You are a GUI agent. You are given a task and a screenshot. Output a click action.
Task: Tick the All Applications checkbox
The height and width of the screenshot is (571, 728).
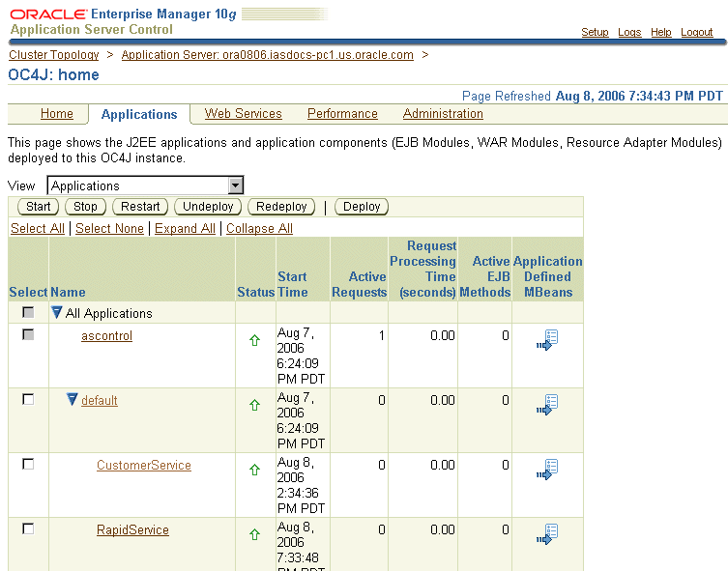click(x=28, y=312)
